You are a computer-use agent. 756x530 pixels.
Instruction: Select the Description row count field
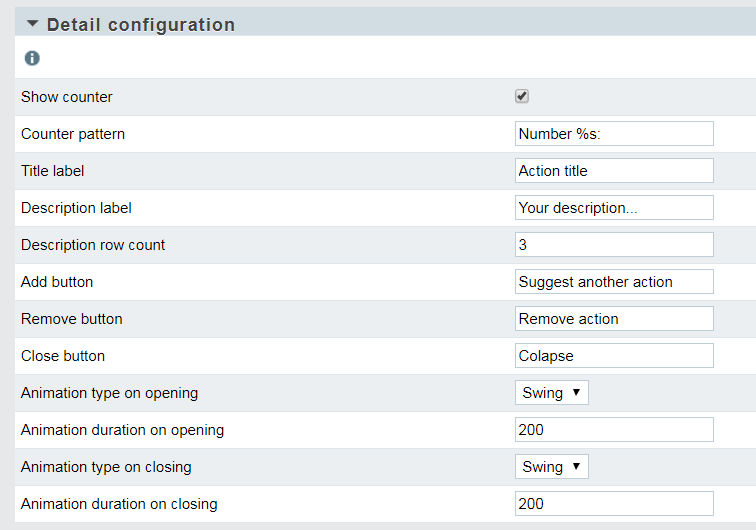pos(614,245)
